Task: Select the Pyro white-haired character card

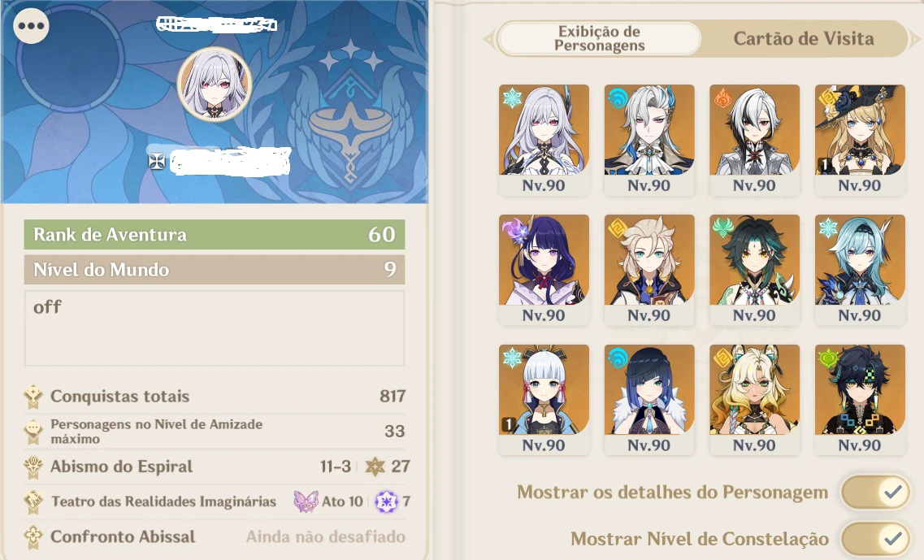Action: (x=754, y=140)
